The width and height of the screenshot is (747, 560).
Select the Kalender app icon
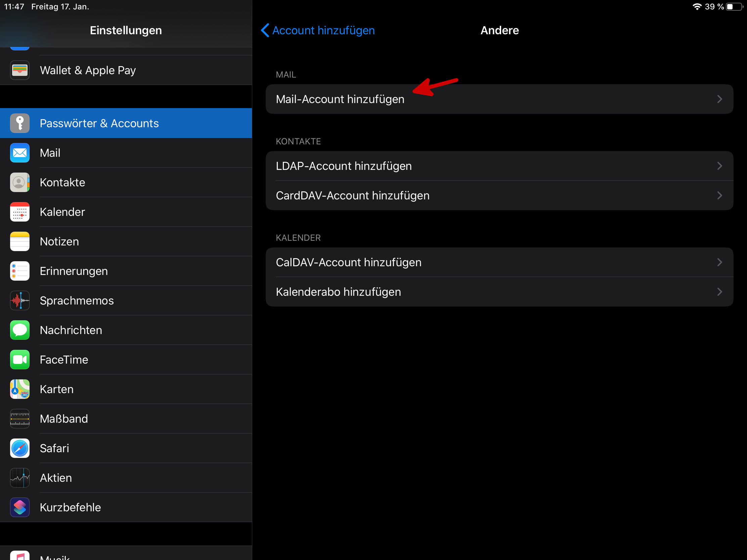19,212
